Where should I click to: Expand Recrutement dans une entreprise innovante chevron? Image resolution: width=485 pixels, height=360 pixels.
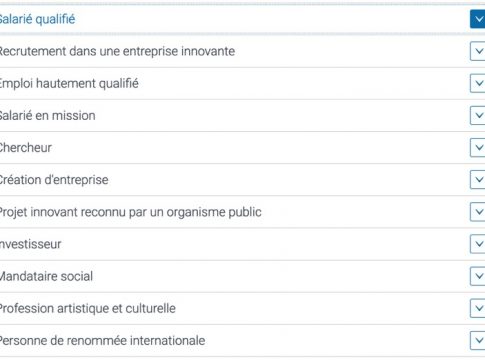(x=478, y=51)
